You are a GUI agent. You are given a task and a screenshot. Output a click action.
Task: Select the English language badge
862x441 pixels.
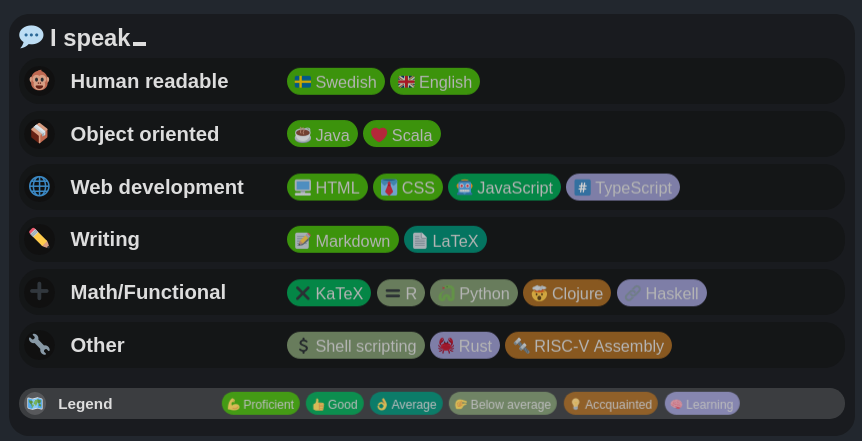[435, 82]
